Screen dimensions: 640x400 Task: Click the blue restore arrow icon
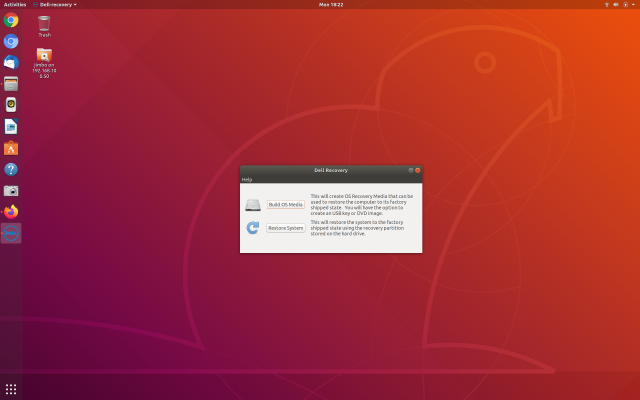253,228
